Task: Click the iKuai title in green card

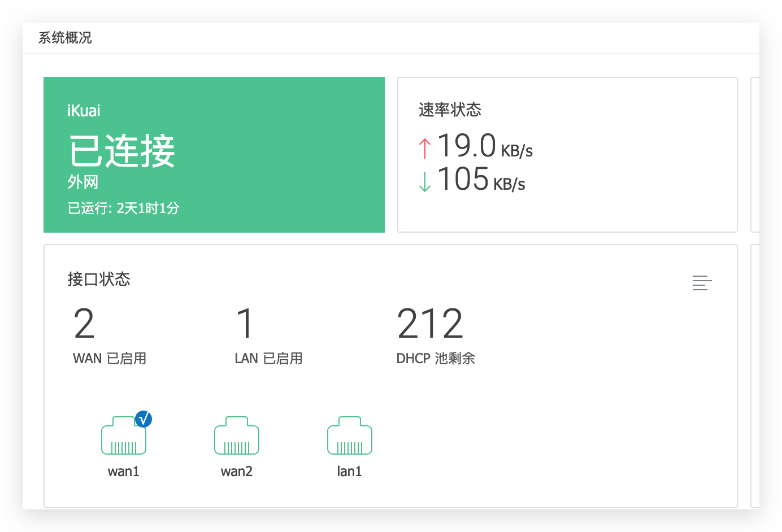Action: point(84,111)
